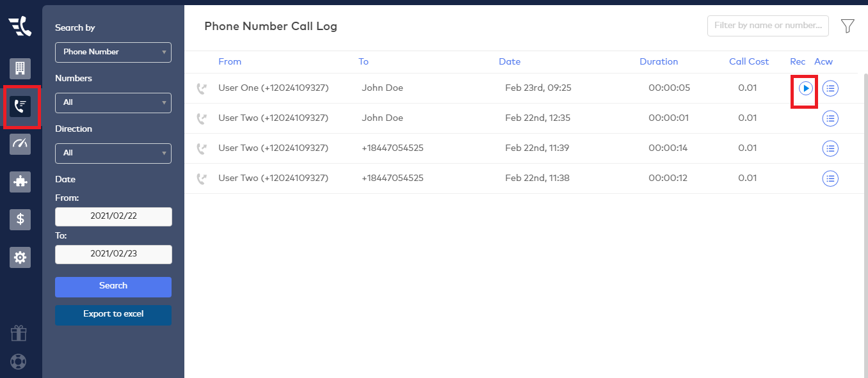Viewport: 868px width, 378px height.
Task: Click the Filter by name or number field
Action: click(x=768, y=26)
